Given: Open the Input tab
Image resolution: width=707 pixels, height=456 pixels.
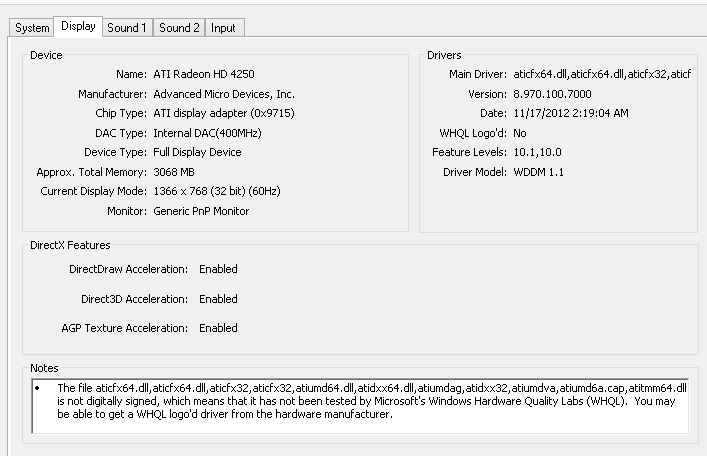Looking at the screenshot, I should 224,28.
